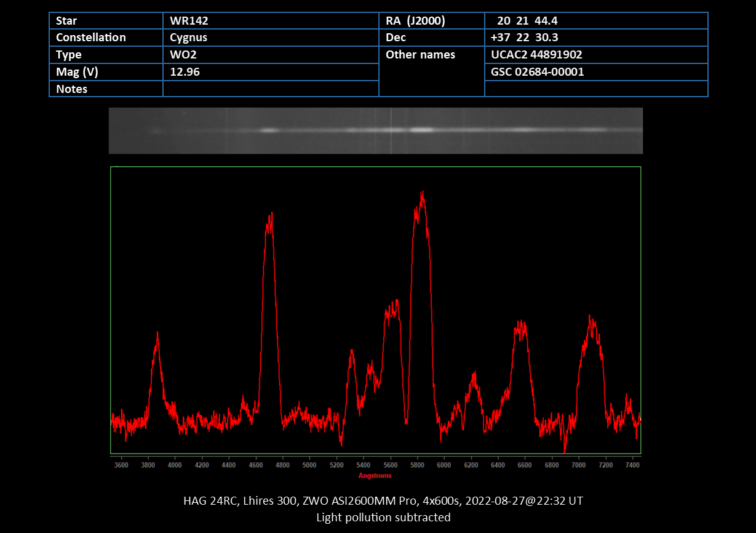Click the red Angstroms axis title
The width and height of the screenshot is (756, 533).
[375, 475]
